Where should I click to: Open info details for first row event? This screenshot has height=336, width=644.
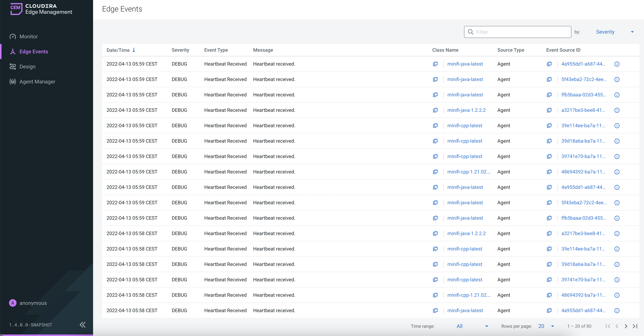click(x=617, y=64)
